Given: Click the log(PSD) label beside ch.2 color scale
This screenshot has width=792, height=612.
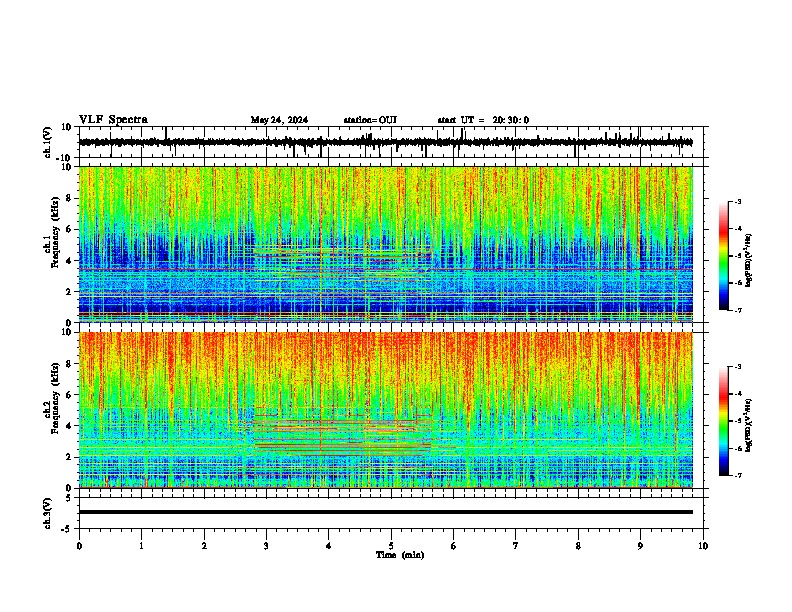Looking at the screenshot, I should pyautogui.click(x=748, y=426).
